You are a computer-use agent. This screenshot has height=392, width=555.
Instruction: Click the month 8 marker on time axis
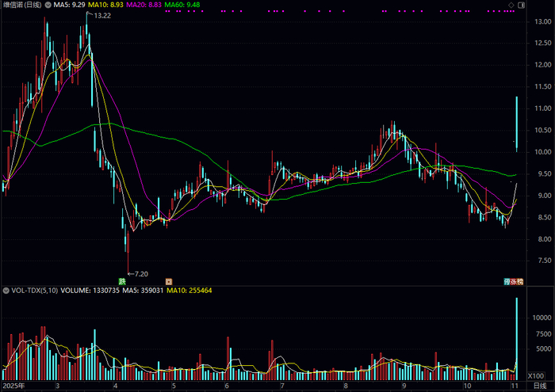(346, 386)
